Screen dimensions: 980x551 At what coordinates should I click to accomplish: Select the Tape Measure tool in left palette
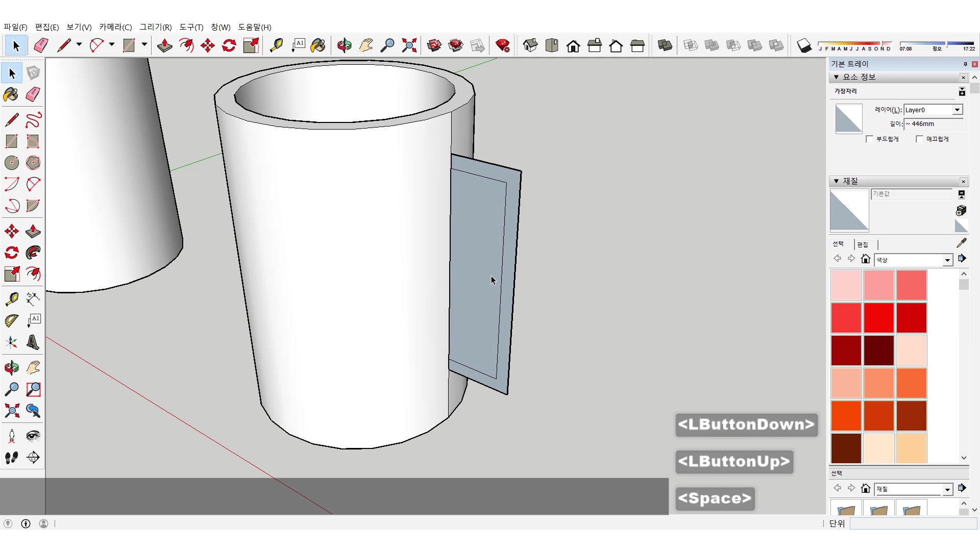tap(12, 298)
